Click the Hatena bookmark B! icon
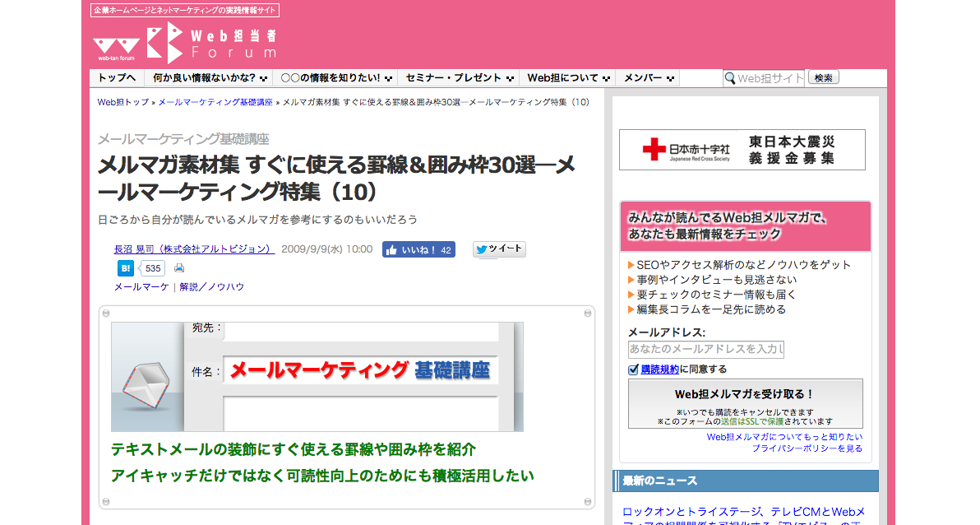 (126, 268)
